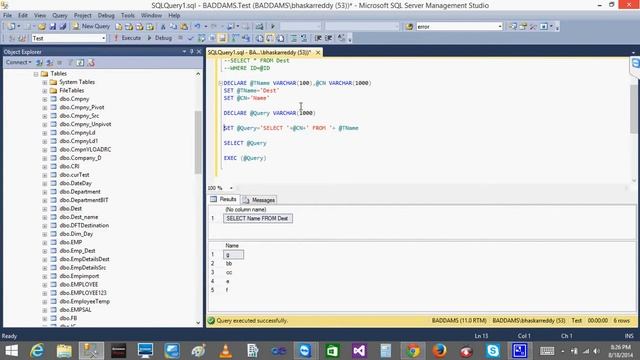Click the Parse checkmark icon

point(191,38)
